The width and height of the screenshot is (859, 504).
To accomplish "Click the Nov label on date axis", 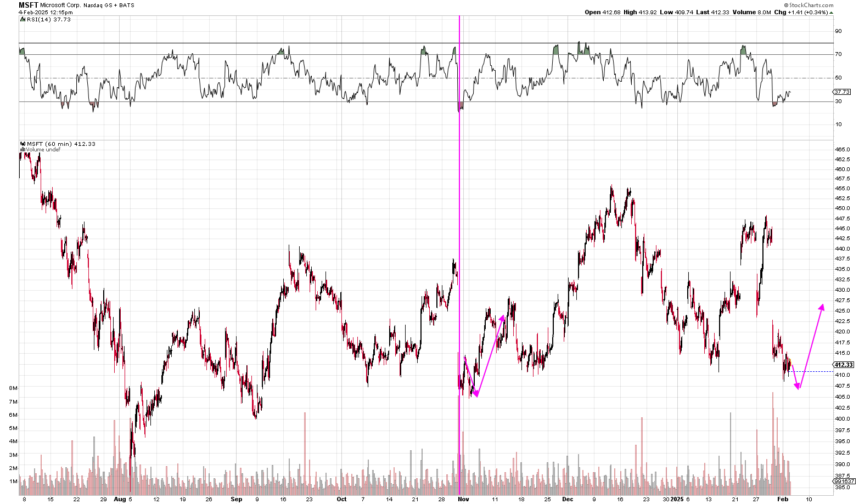I will tap(464, 500).
